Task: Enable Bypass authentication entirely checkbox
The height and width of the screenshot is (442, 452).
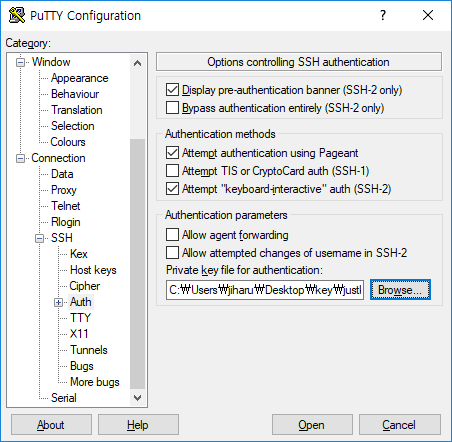Action: [172, 108]
